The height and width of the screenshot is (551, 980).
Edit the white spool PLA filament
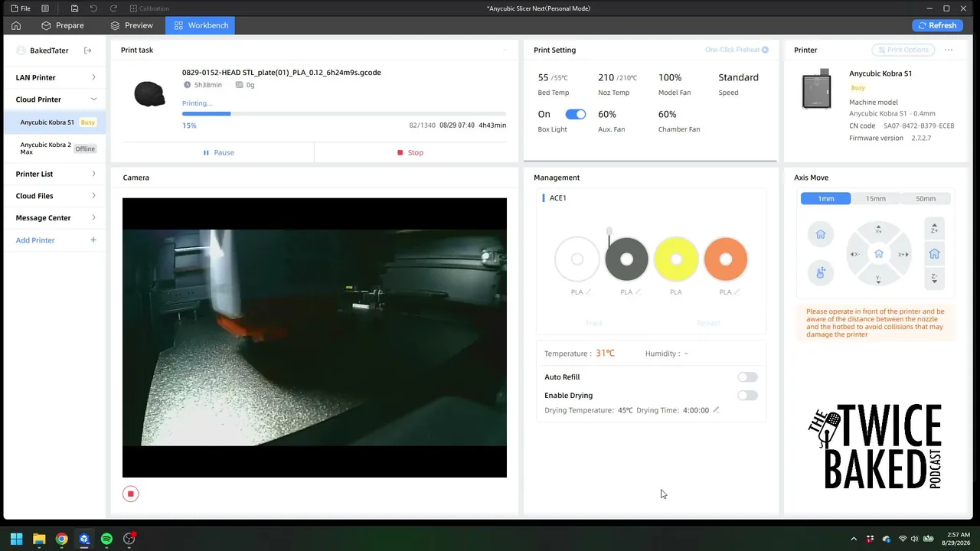point(588,292)
